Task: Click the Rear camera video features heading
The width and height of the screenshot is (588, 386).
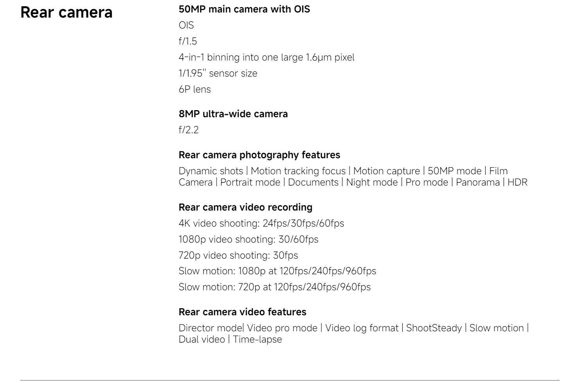Action: click(x=242, y=312)
